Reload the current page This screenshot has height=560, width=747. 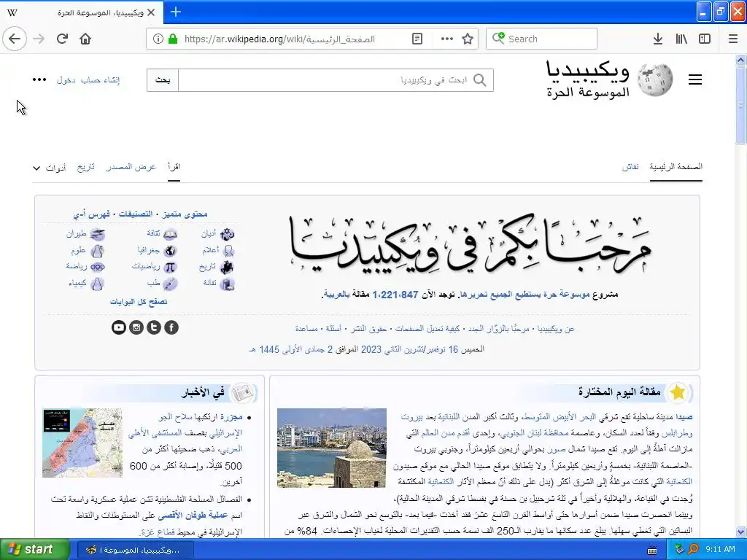pyautogui.click(x=62, y=39)
